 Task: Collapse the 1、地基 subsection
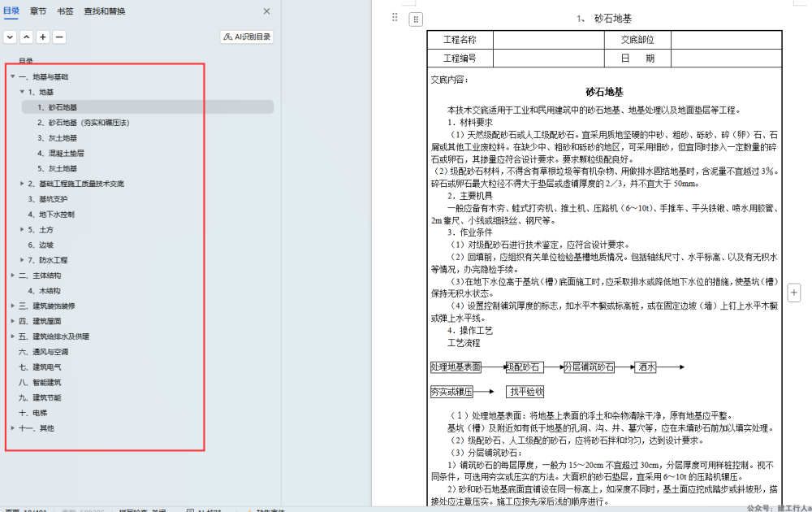(x=22, y=92)
